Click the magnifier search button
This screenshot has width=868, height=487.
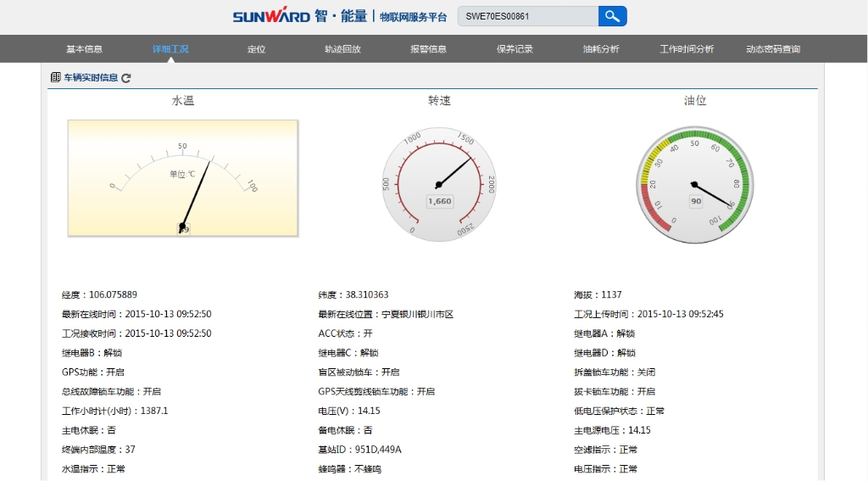[612, 16]
